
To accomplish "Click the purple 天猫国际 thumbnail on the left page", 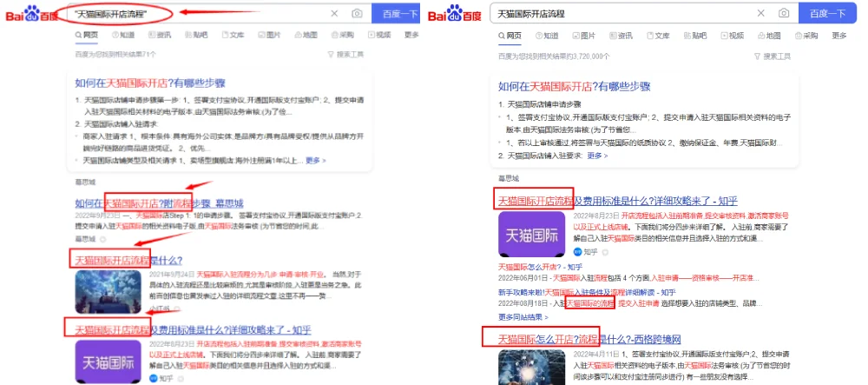I will (x=108, y=362).
